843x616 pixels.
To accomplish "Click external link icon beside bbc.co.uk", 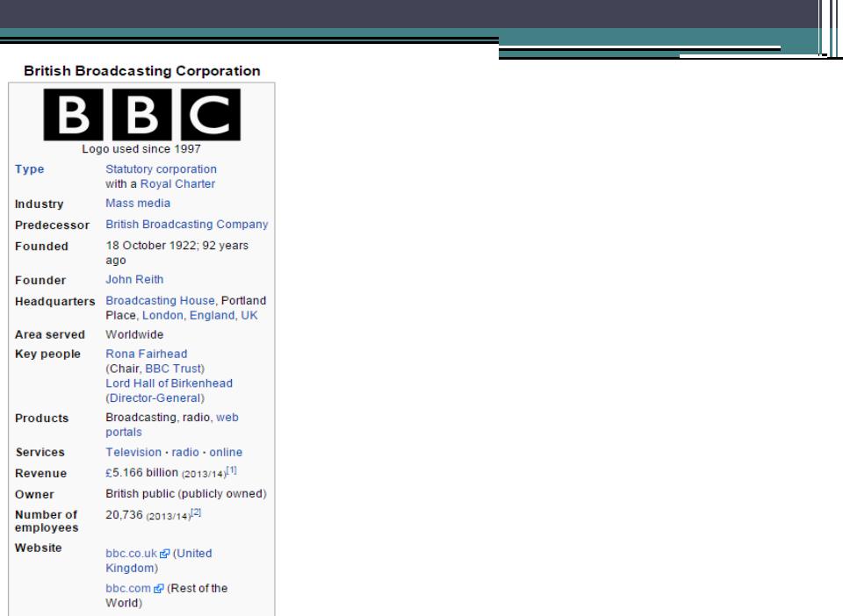I will coord(164,554).
